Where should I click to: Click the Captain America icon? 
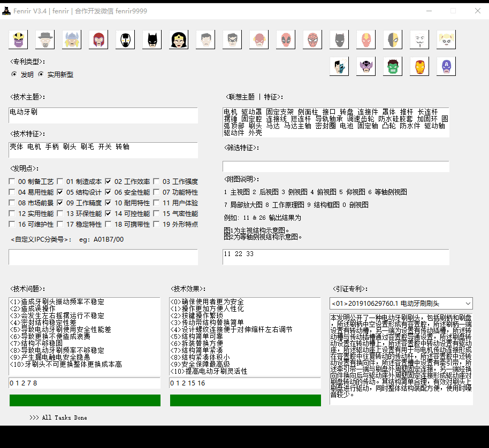coord(446,66)
